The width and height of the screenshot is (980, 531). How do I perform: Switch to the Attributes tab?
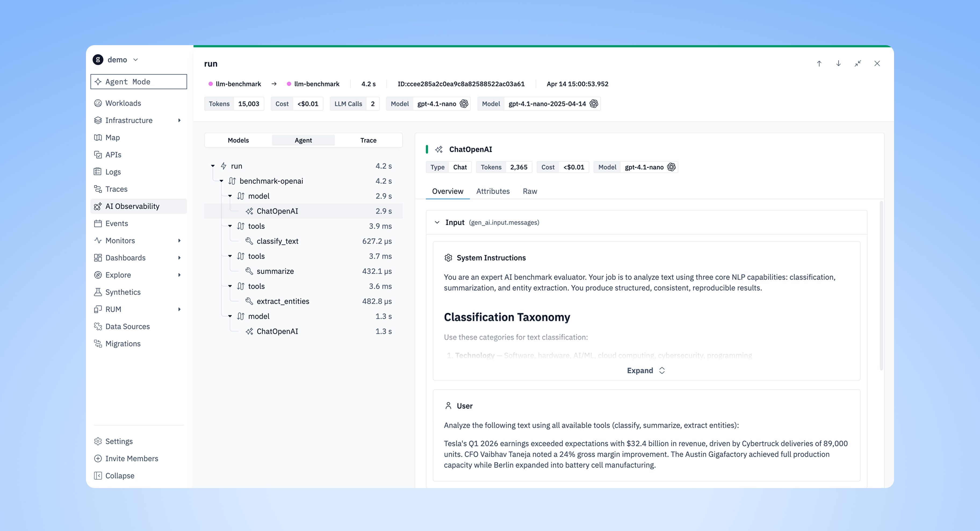pos(493,191)
